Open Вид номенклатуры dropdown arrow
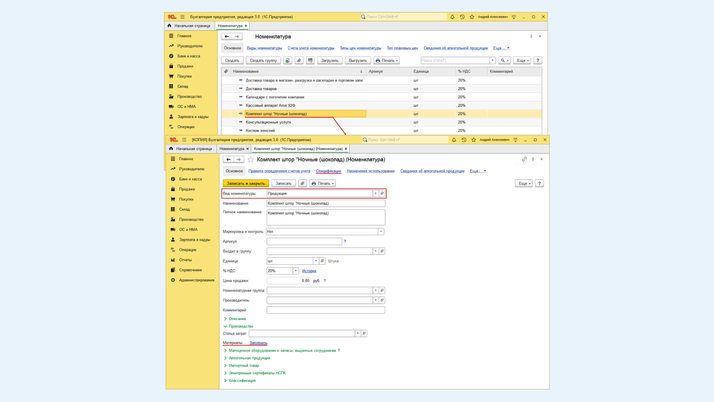Image resolution: width=714 pixels, height=402 pixels. pyautogui.click(x=375, y=193)
